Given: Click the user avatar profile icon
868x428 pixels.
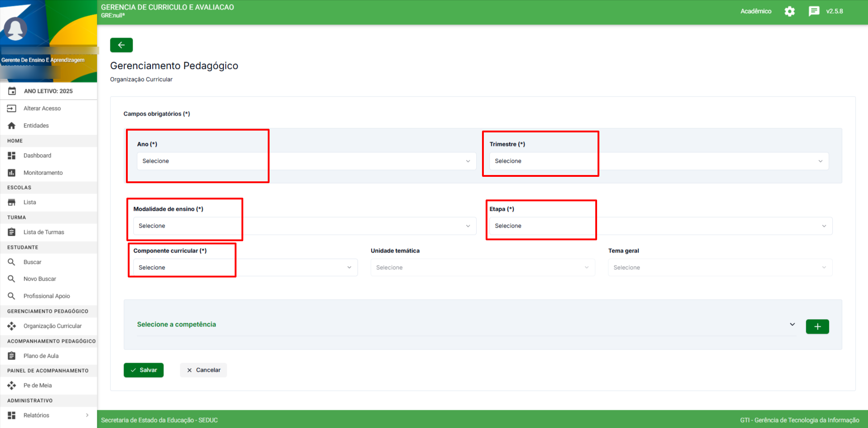Looking at the screenshot, I should pos(15,29).
